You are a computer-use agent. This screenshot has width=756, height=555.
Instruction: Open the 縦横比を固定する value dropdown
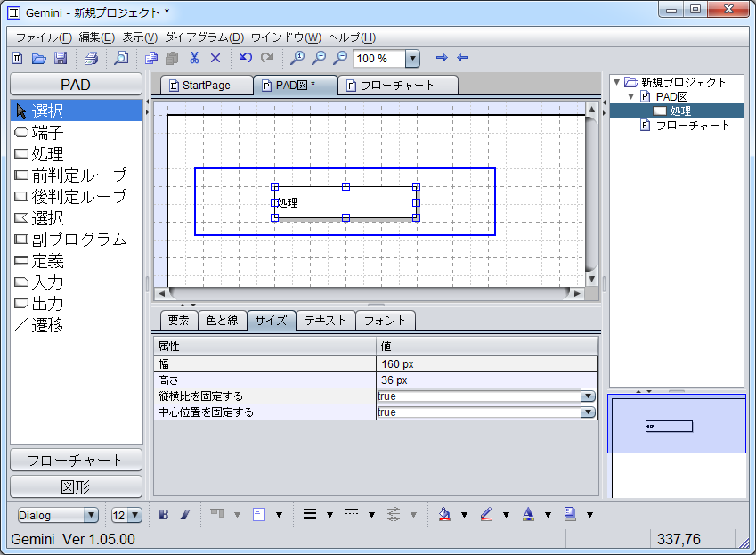588,396
